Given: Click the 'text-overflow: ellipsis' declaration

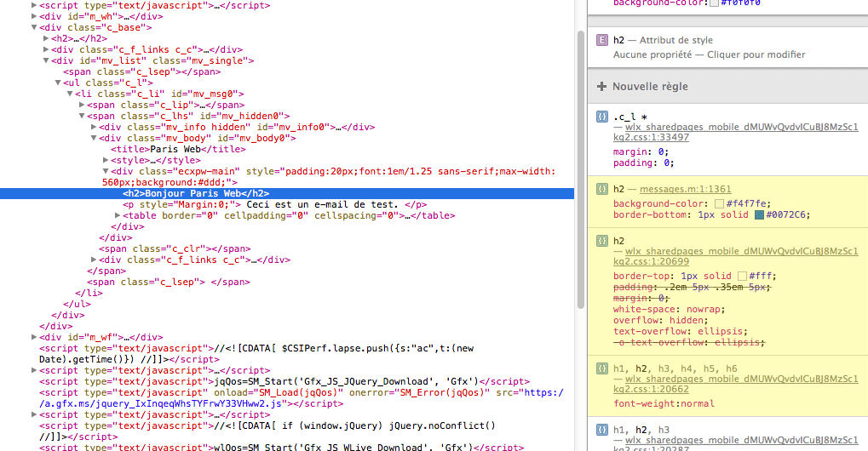Looking at the screenshot, I should click(681, 331).
